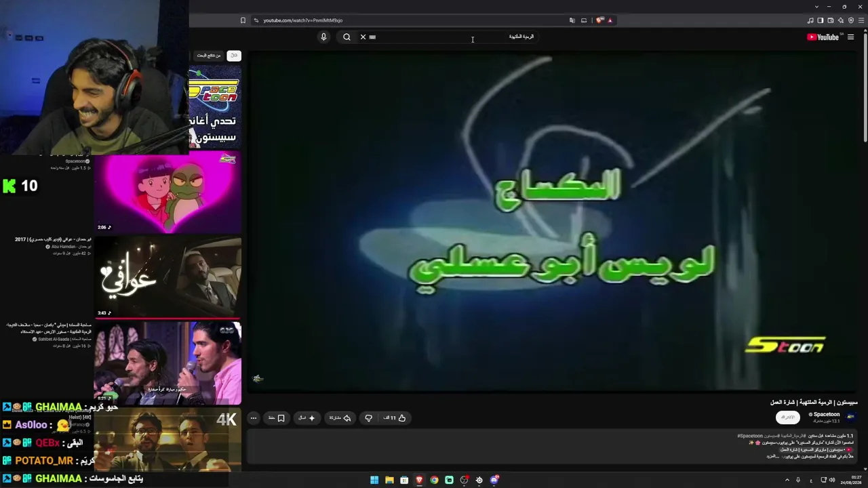
Task: Subscribe to the Spacetoon channel
Action: click(x=787, y=417)
